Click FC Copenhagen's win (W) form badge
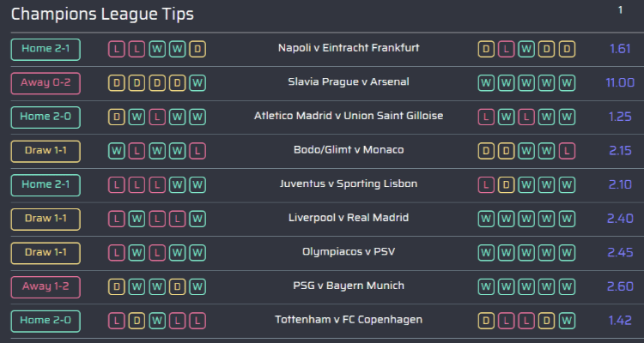Viewport: 644px width, 343px height. click(567, 321)
